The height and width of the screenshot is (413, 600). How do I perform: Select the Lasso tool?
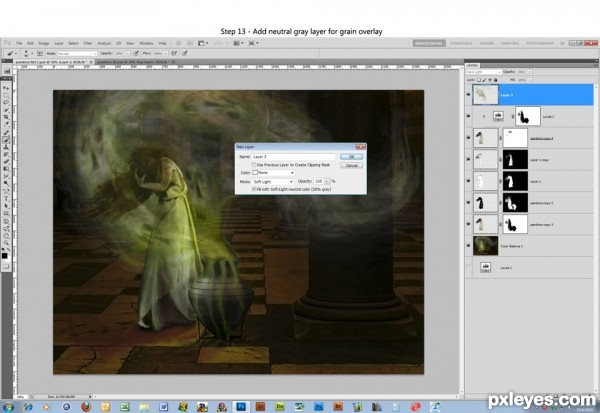(x=7, y=102)
